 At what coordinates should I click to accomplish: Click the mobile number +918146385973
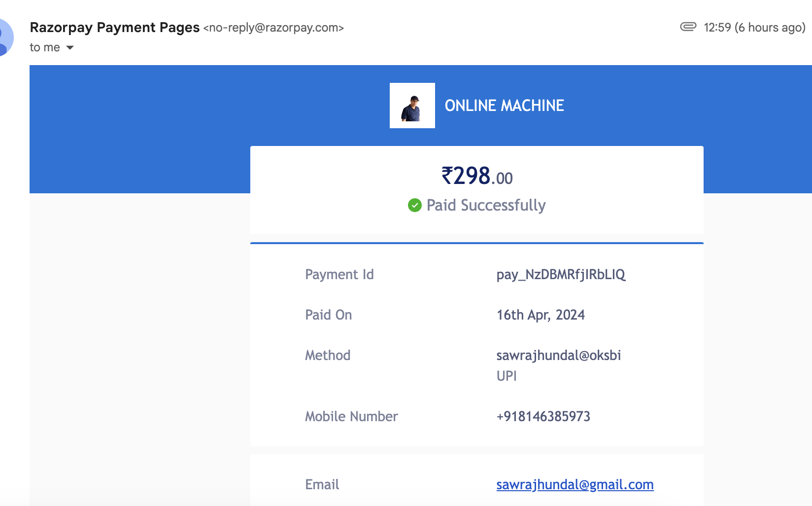point(543,416)
